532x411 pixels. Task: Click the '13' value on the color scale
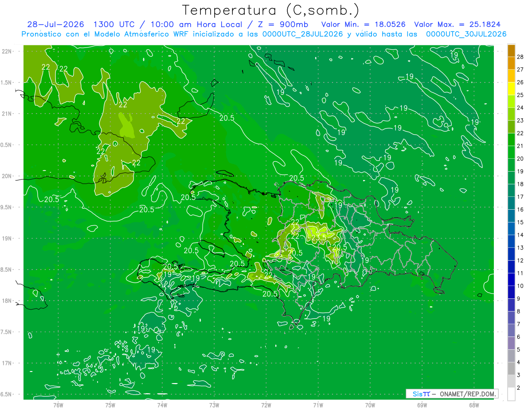tap(520, 247)
